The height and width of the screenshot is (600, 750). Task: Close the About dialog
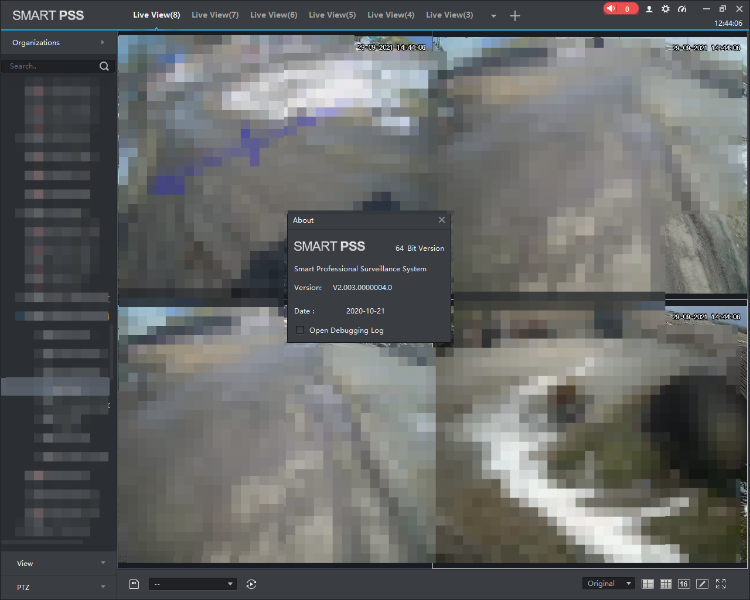click(441, 220)
